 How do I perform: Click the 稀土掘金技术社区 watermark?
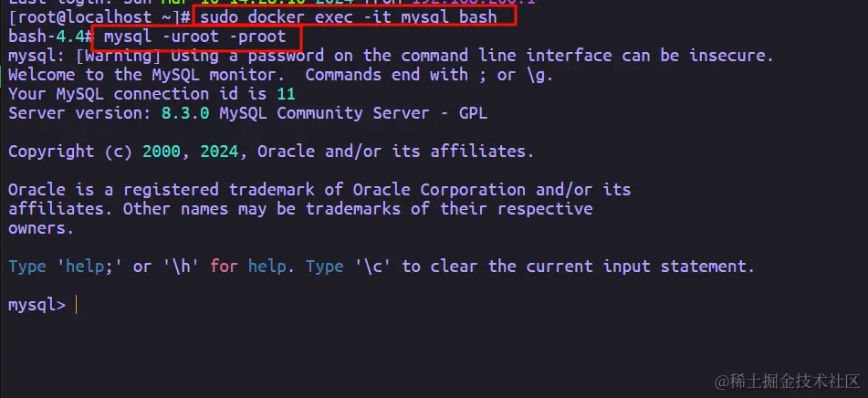pyautogui.click(x=787, y=379)
